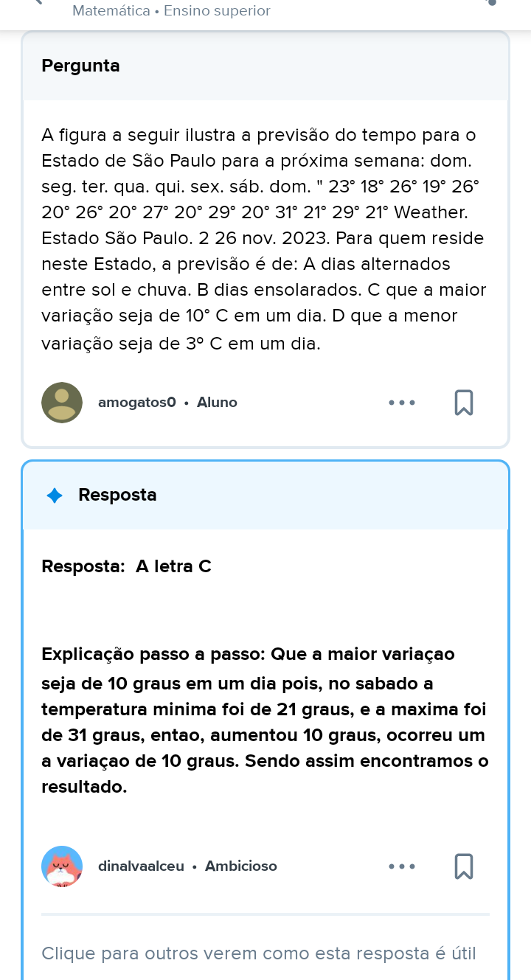Viewport: 531px width, 980px height.
Task: Tap "Clique para outros verem" rating prompt
Action: 259,953
